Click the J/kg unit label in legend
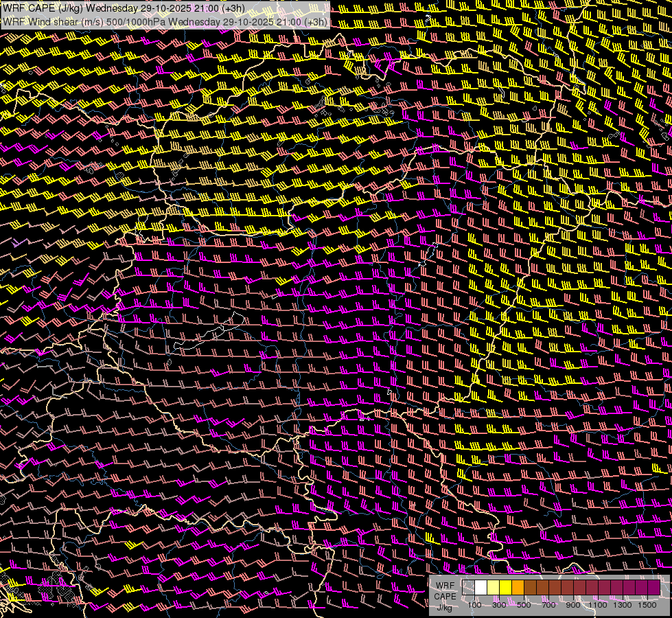The image size is (672, 618). click(445, 607)
